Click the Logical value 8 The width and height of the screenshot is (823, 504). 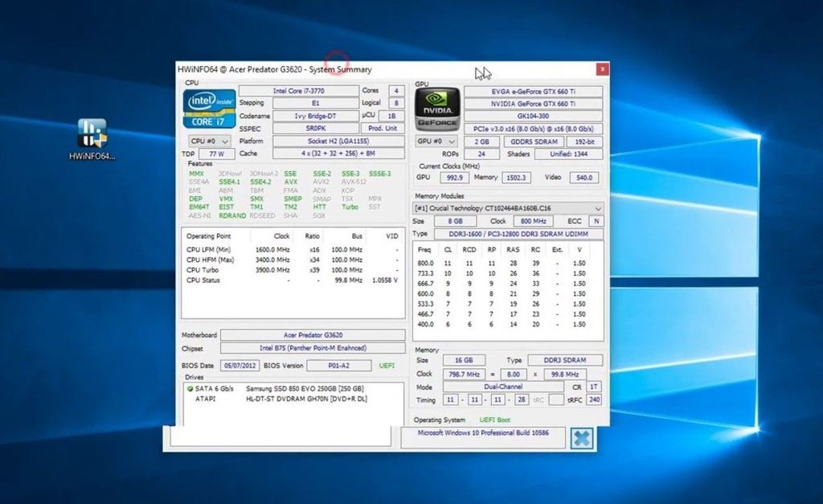click(396, 103)
